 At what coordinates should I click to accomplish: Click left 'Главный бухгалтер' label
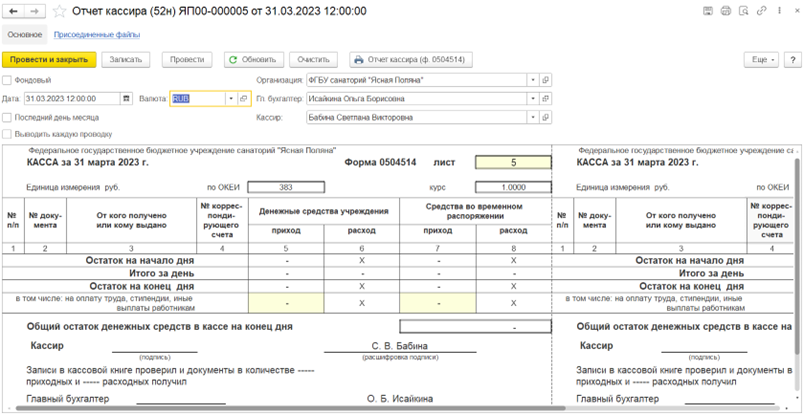click(68, 399)
